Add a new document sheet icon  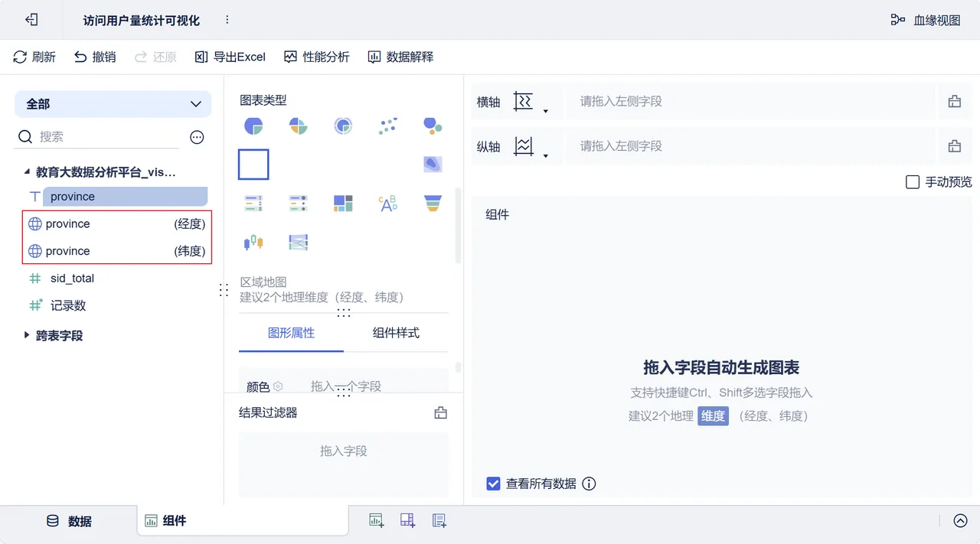(x=439, y=520)
